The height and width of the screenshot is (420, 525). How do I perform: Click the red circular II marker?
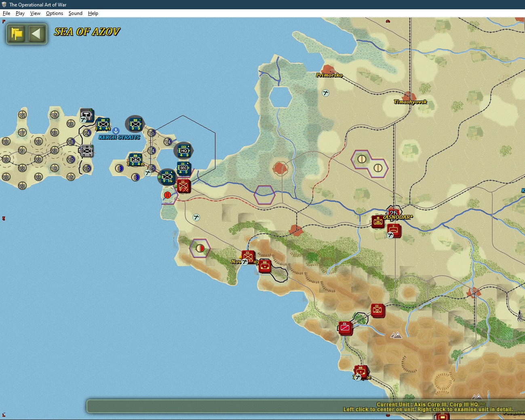click(x=167, y=195)
